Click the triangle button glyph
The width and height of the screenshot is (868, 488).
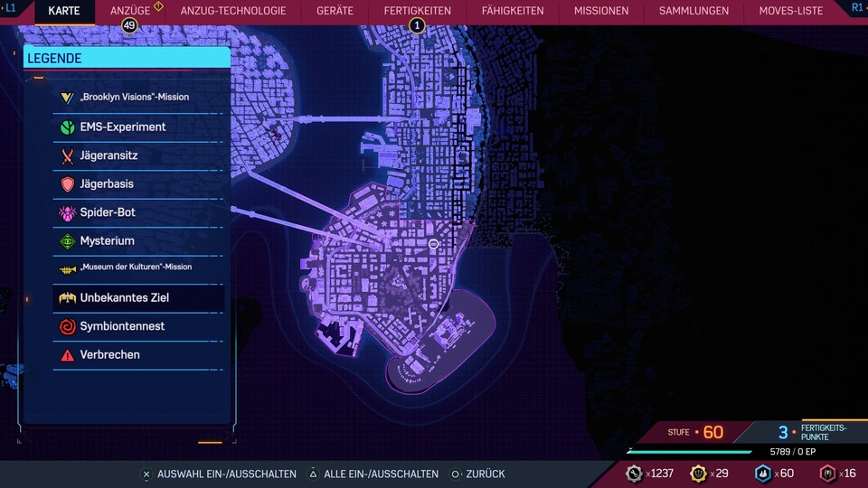tap(313, 474)
